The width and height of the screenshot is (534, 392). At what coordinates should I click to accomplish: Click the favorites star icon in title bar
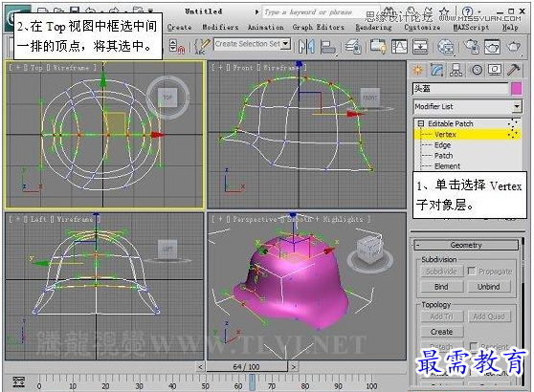(x=444, y=12)
